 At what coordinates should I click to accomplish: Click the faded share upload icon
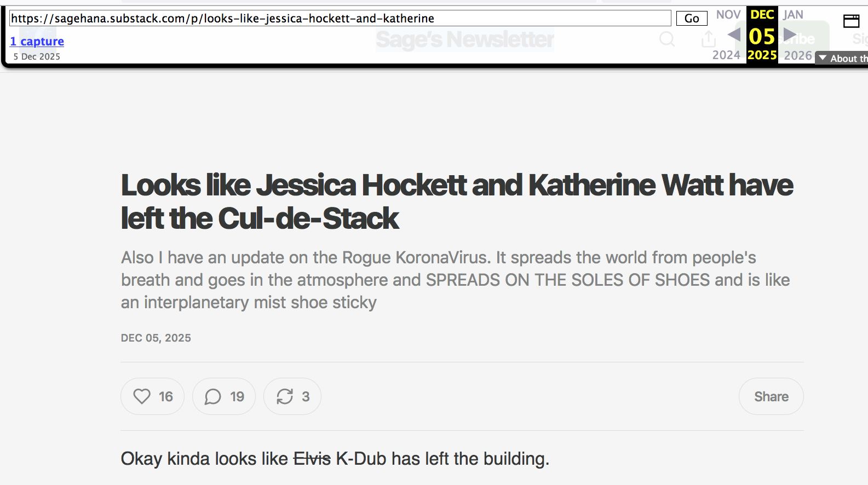[x=708, y=39]
